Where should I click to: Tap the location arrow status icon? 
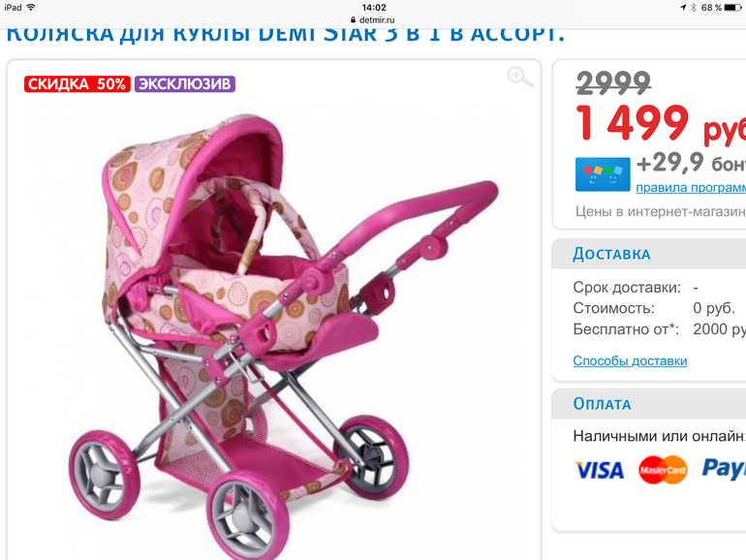683,7
